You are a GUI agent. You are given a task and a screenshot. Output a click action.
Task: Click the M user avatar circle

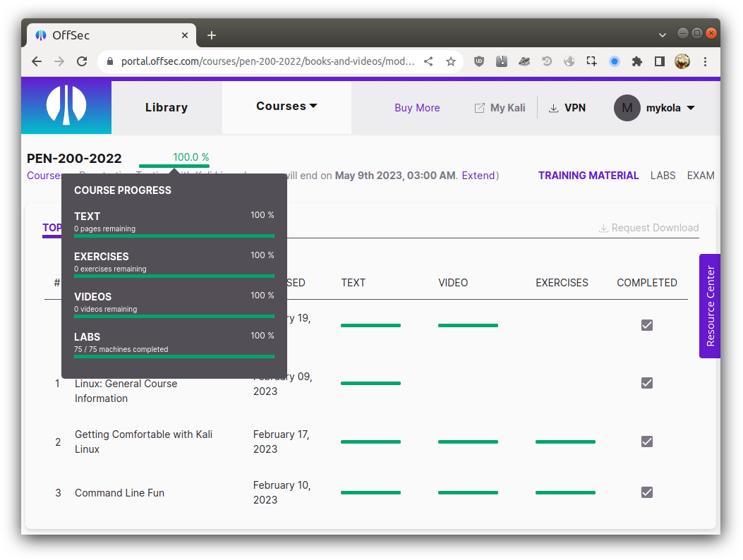click(x=627, y=108)
